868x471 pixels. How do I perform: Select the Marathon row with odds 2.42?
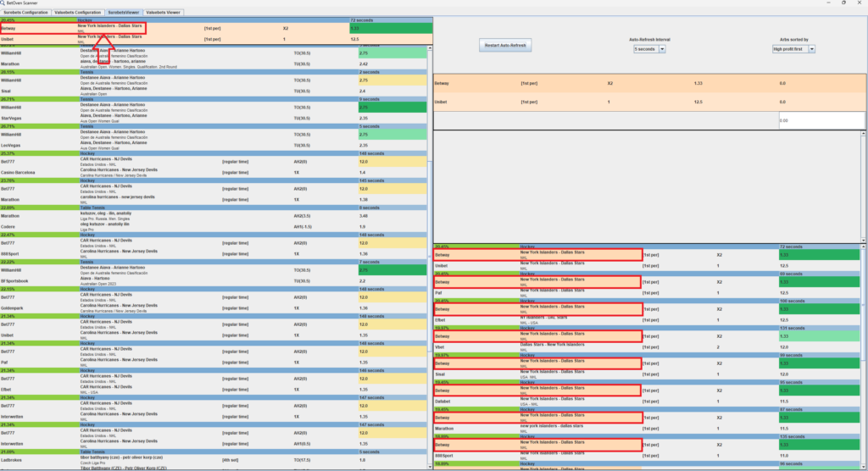214,64
